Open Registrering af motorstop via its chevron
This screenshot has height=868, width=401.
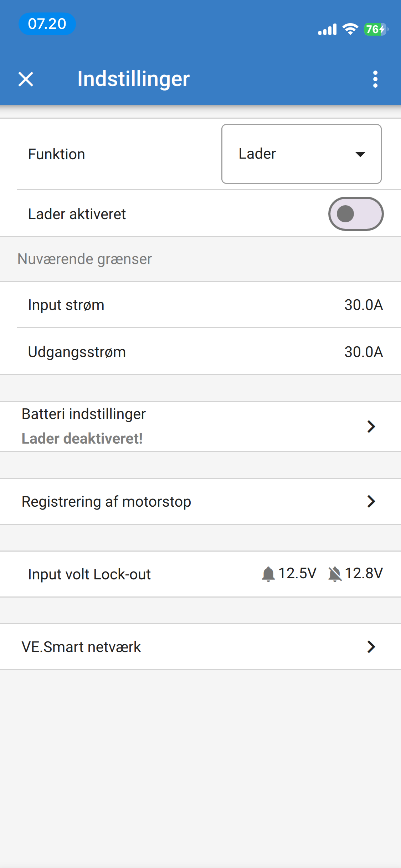coord(371,501)
